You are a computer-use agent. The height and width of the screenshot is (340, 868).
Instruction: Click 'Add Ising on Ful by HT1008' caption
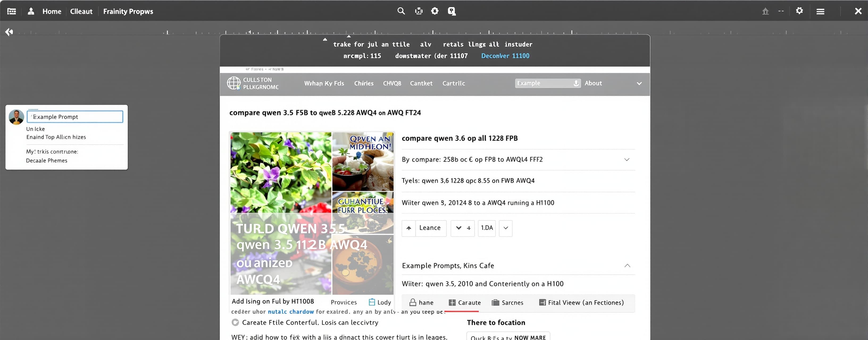click(273, 301)
